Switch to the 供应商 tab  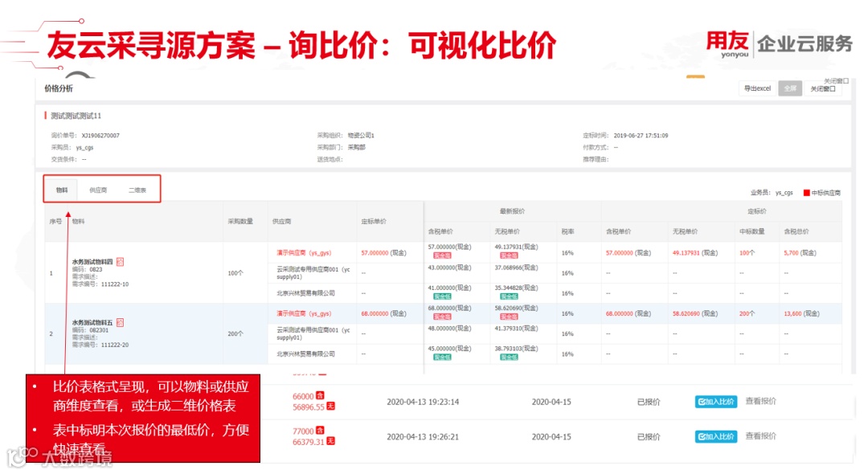pyautogui.click(x=98, y=190)
